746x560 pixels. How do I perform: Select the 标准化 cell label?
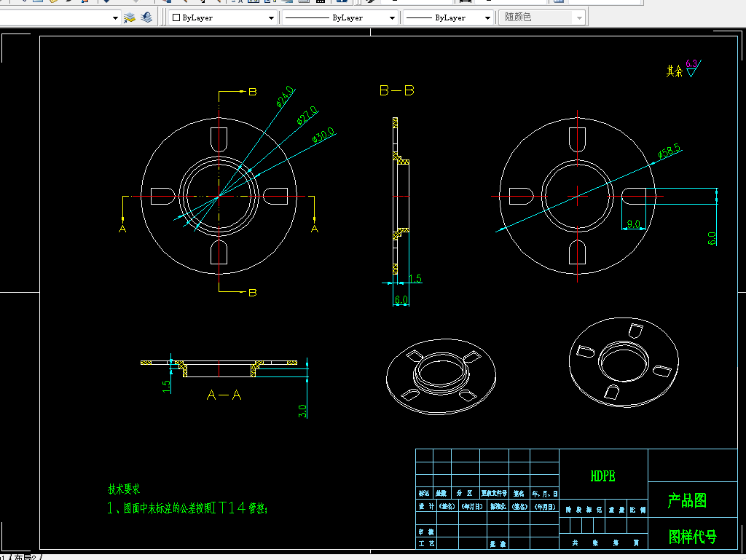[x=498, y=506]
